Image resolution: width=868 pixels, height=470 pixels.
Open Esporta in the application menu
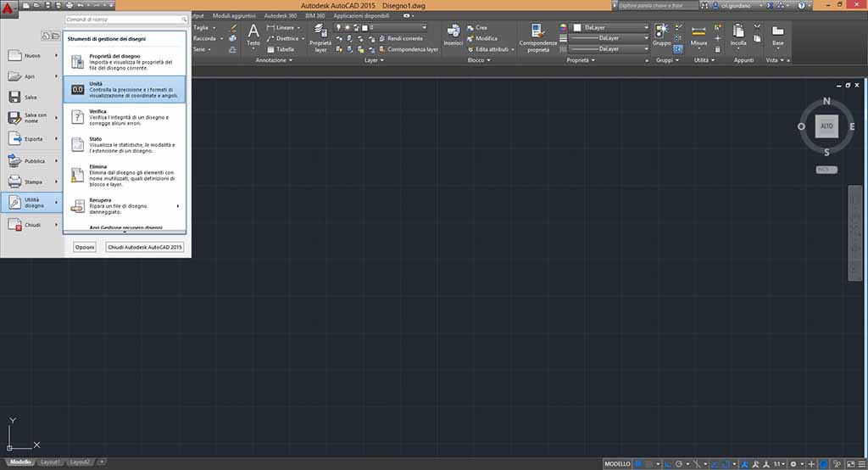[32, 139]
